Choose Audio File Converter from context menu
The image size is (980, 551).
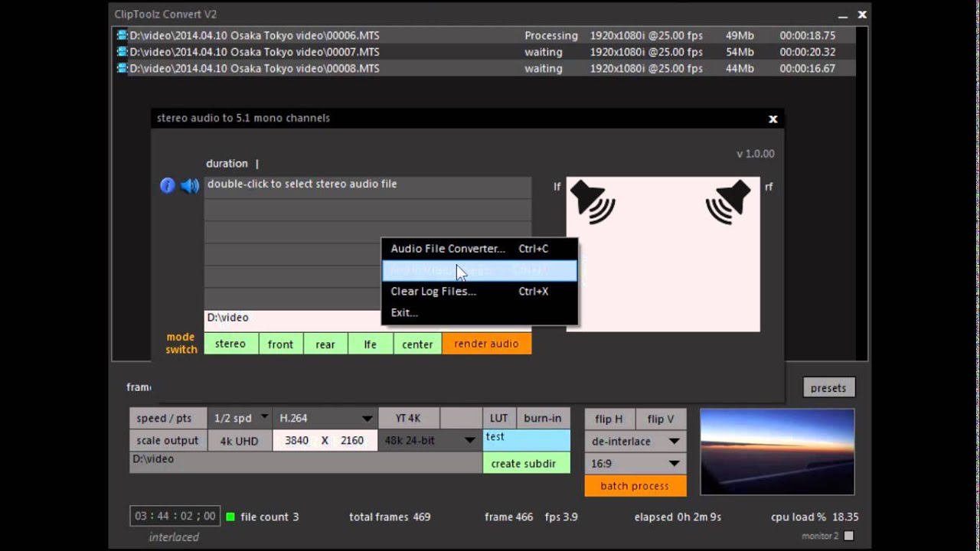coord(479,248)
